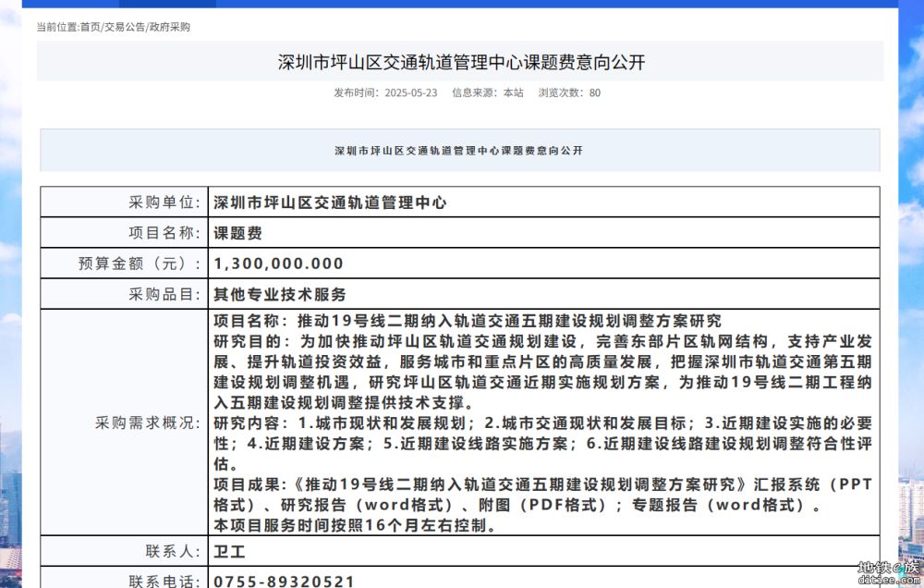Click the 信息来源：本站 text
Image resolution: width=924 pixels, height=588 pixels.
click(x=487, y=92)
